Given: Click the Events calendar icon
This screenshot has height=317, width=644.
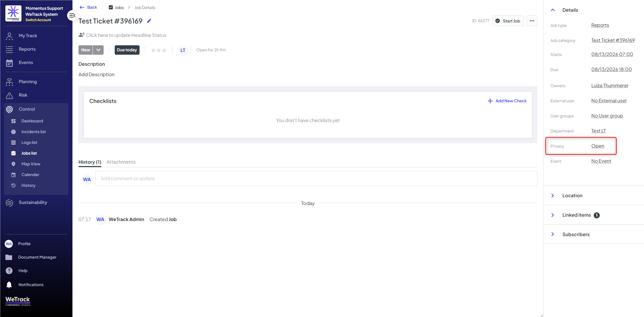Looking at the screenshot, I should 9,63.
